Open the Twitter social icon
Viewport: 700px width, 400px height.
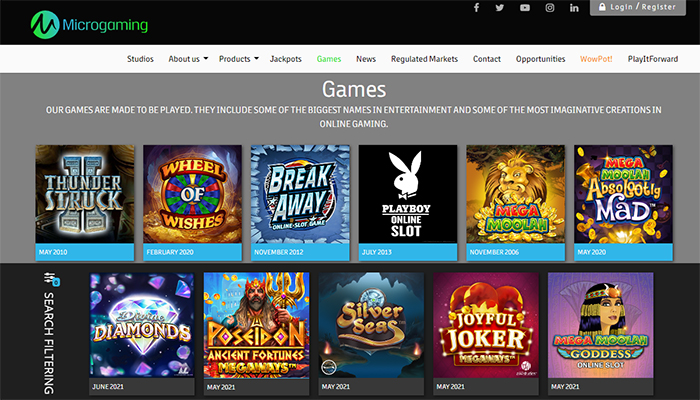tap(500, 8)
